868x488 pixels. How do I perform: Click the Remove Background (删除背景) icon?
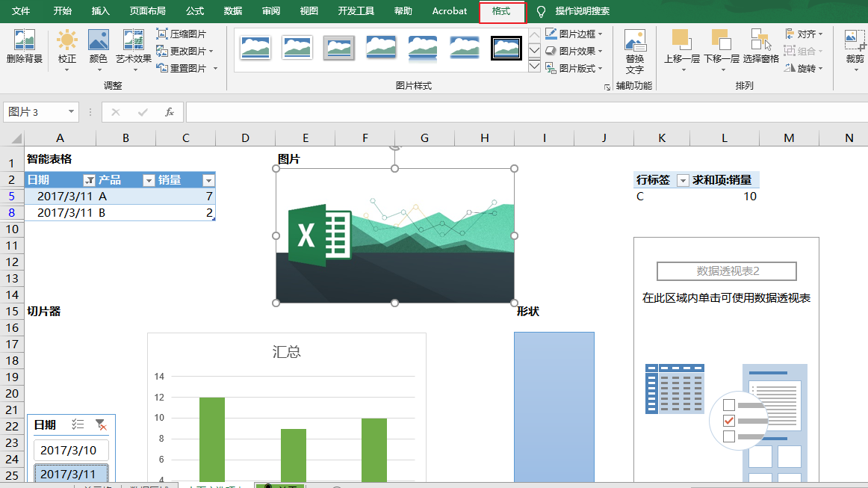tap(25, 46)
